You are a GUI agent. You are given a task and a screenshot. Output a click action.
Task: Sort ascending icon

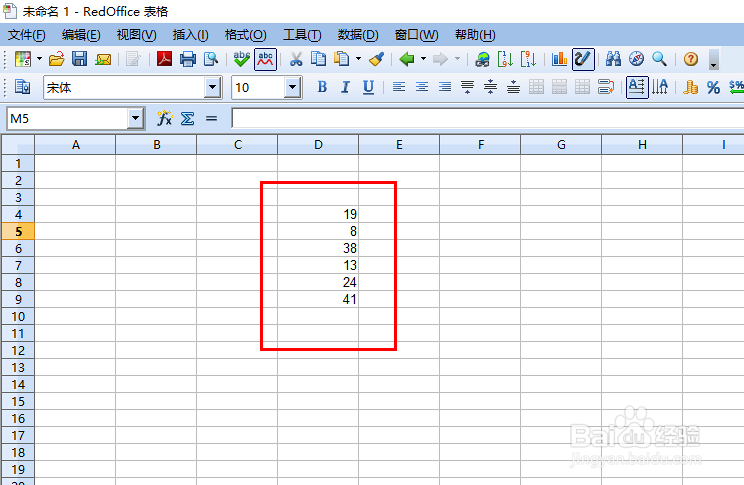[x=505, y=59]
